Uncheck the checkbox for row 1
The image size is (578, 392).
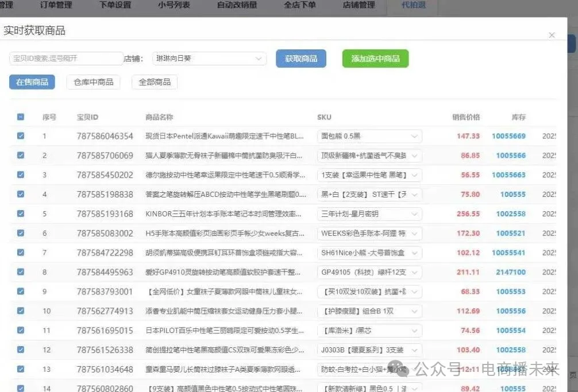pyautogui.click(x=21, y=136)
